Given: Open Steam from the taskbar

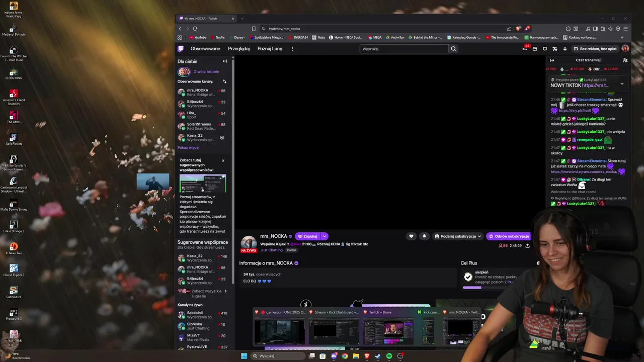Looking at the screenshot, I should pyautogui.click(x=378, y=356).
